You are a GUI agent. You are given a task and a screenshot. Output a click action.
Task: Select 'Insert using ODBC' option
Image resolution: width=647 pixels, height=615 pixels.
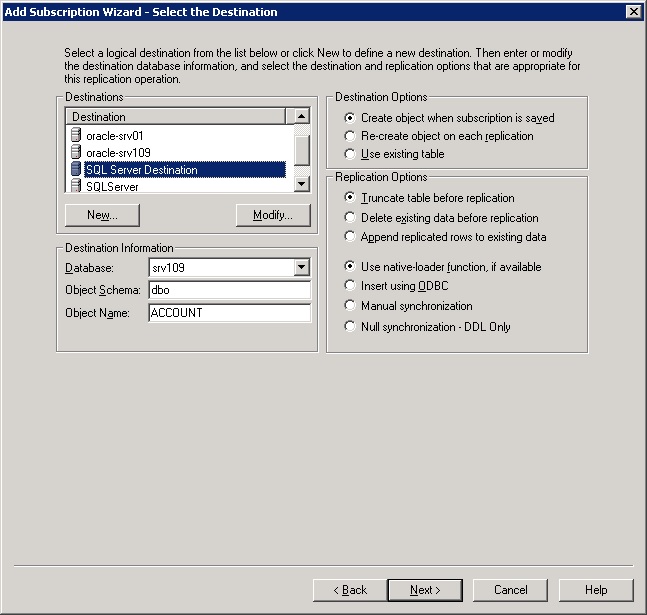click(x=350, y=286)
